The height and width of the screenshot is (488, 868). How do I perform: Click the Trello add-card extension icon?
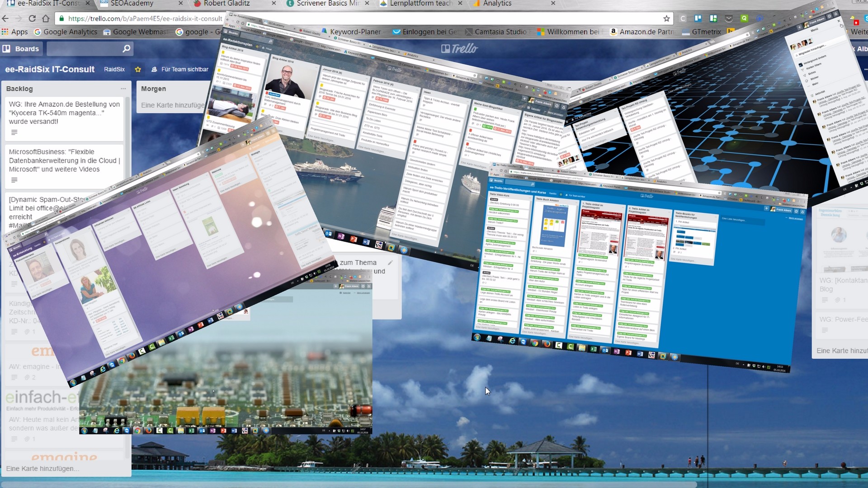(x=713, y=19)
